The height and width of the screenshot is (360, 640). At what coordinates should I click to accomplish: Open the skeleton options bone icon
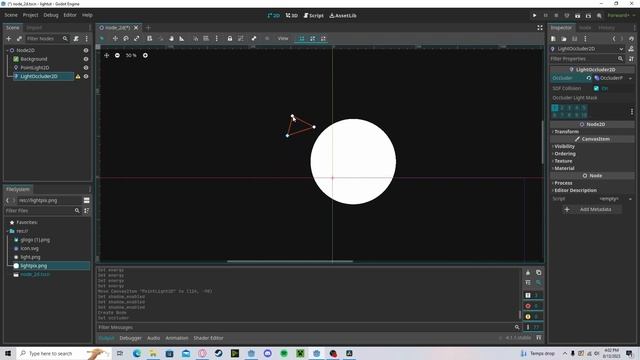[x=254, y=38]
